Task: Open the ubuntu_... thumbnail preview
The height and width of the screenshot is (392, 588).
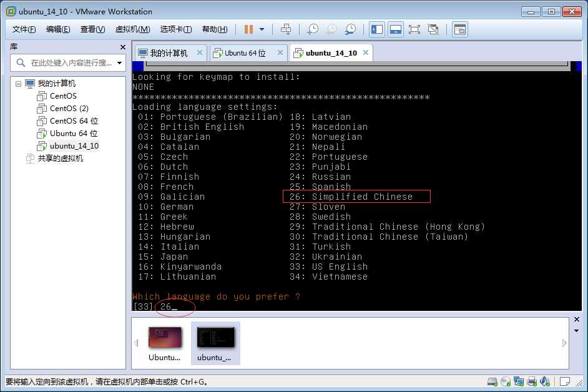Action: 215,343
